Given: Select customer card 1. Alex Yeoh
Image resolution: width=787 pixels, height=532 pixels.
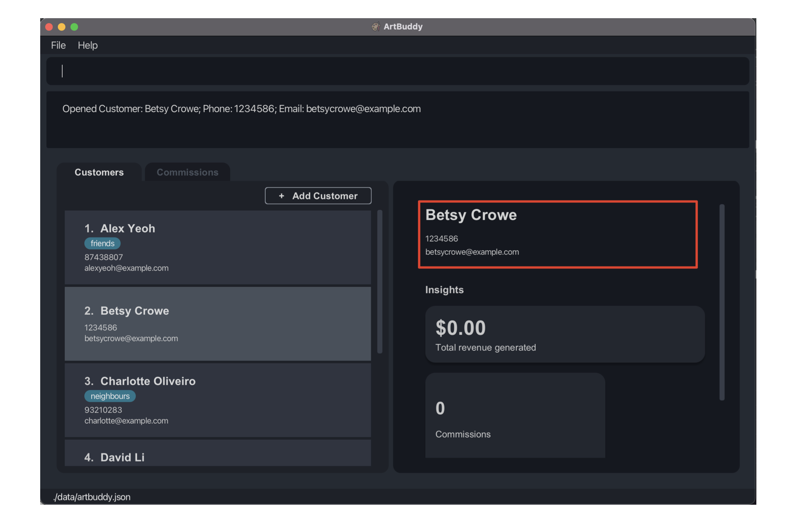Looking at the screenshot, I should [218, 247].
